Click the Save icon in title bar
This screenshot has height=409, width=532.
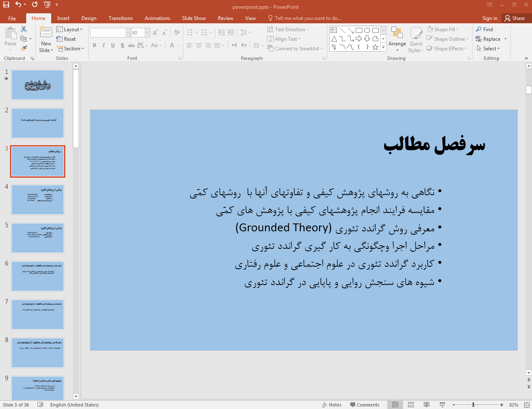(x=6, y=5)
